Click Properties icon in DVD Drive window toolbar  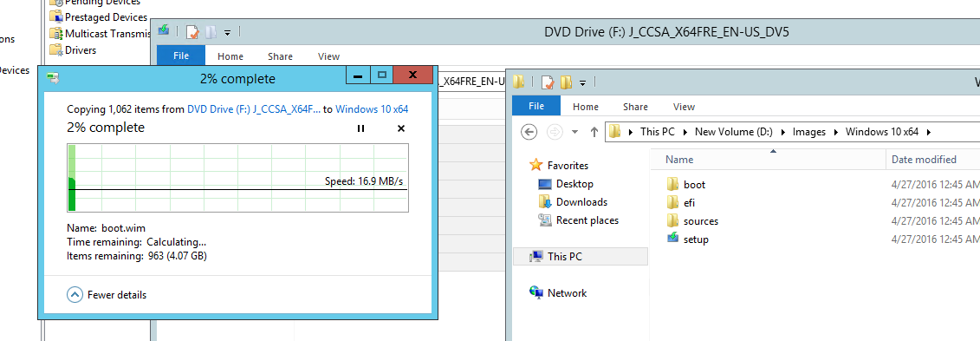pos(193,31)
